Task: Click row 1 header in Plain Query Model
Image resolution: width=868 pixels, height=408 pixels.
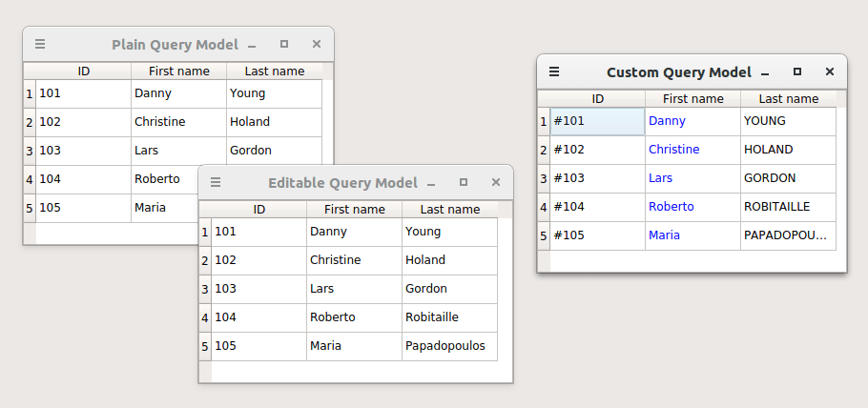Action: (x=29, y=93)
